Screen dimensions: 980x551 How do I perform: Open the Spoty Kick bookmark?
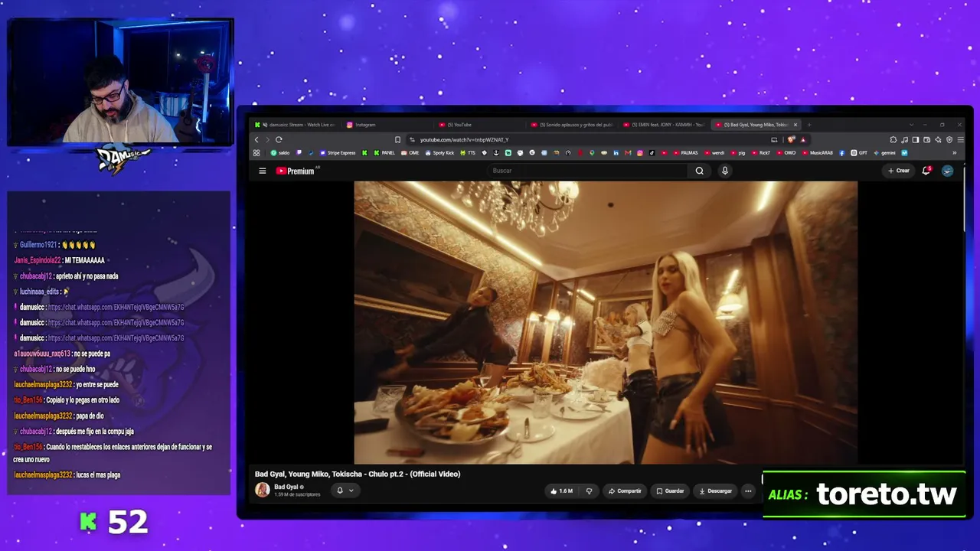coord(440,153)
